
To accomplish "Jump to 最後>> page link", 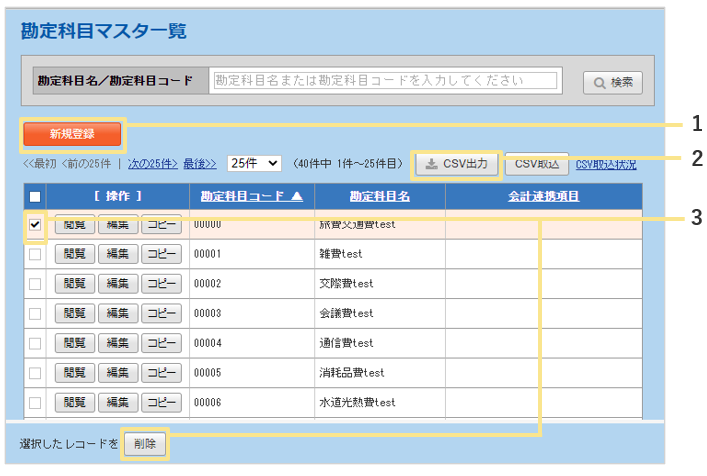I will tap(200, 163).
